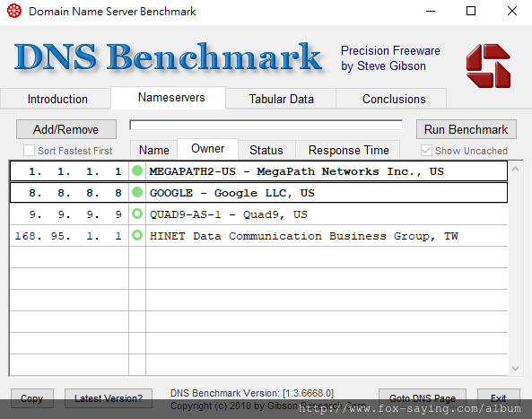This screenshot has height=419, width=532.
Task: Open the Tabular Data tab
Action: 281,99
